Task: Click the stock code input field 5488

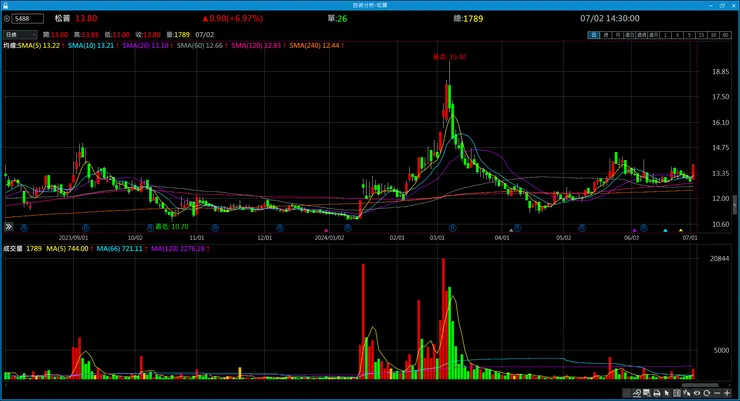Action: pyautogui.click(x=27, y=19)
